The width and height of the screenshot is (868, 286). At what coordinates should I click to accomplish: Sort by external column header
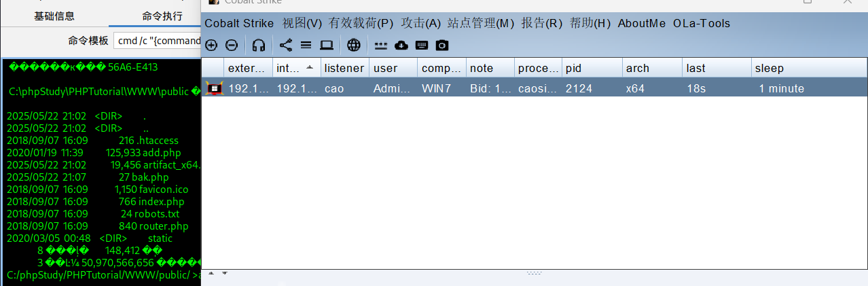248,68
